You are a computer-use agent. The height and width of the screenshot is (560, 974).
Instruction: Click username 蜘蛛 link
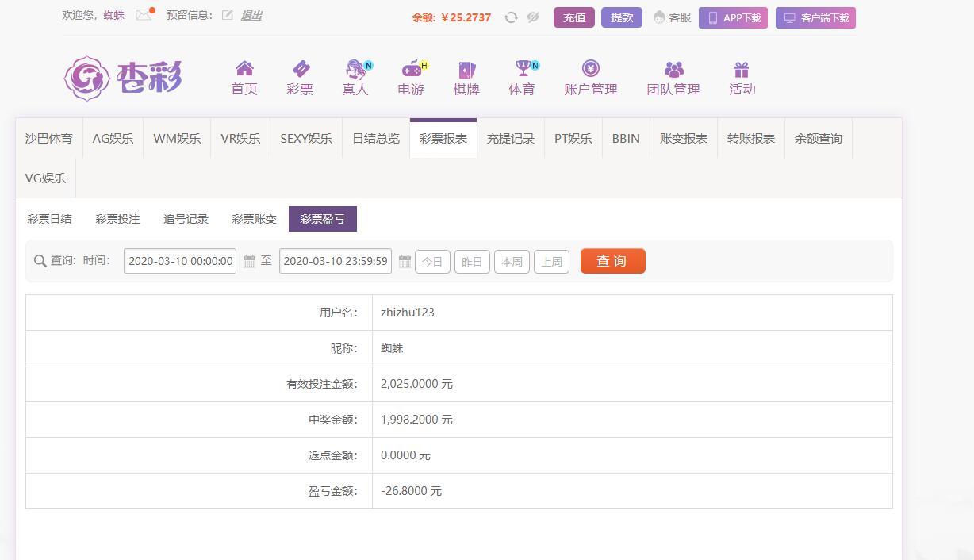pyautogui.click(x=114, y=15)
